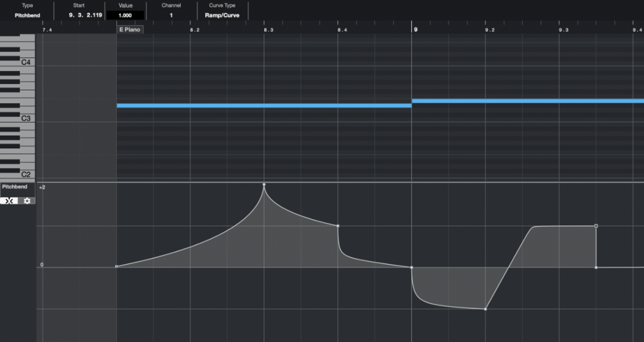The image size is (644, 342).
Task: Click the collapse arrows icon under Pitchbend
Action: (10, 201)
